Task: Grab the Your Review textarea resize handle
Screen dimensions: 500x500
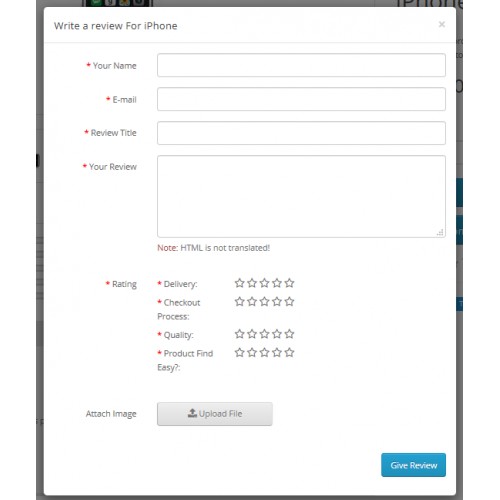Action: pos(440,233)
